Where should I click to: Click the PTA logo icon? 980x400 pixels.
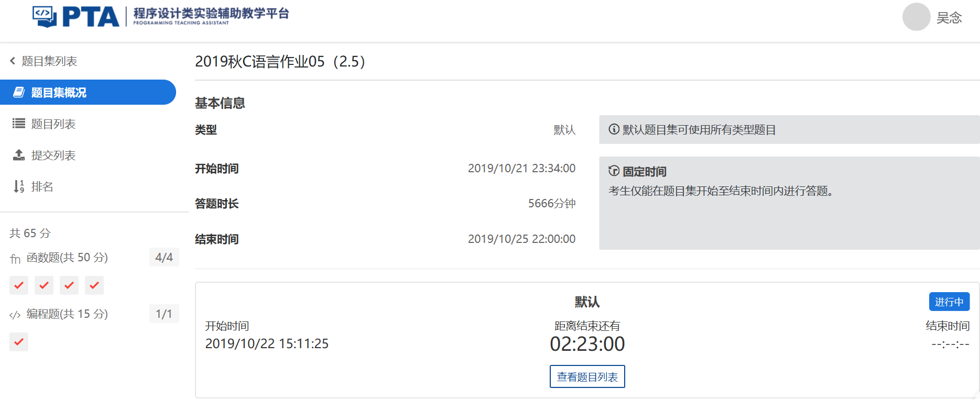[x=45, y=17]
